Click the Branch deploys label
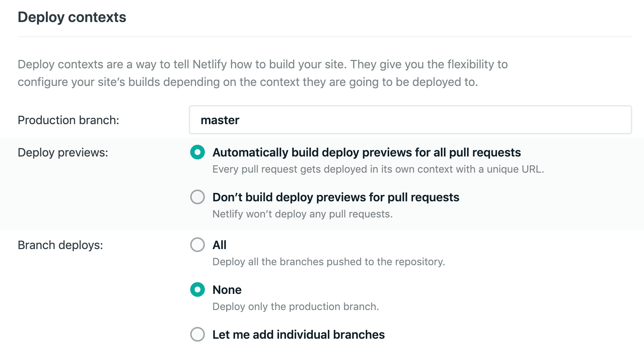644x349 pixels. tap(61, 245)
